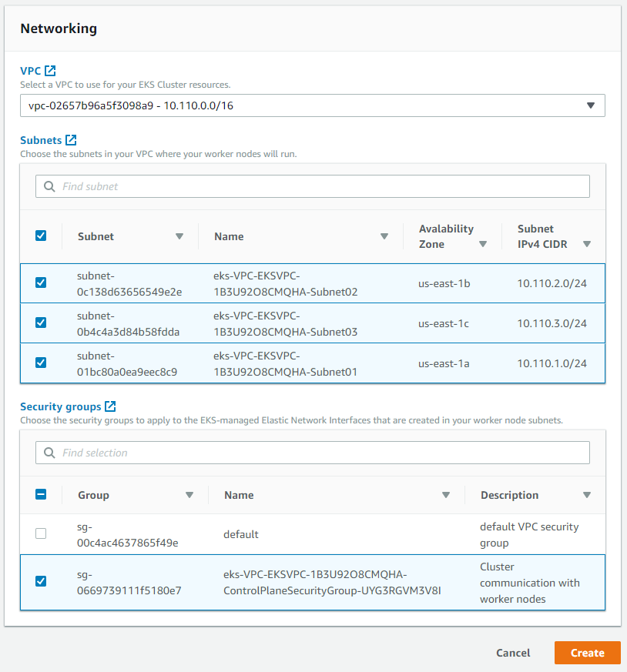Sort subnets by Subnet column arrow
This screenshot has width=627, height=672.
click(x=179, y=236)
